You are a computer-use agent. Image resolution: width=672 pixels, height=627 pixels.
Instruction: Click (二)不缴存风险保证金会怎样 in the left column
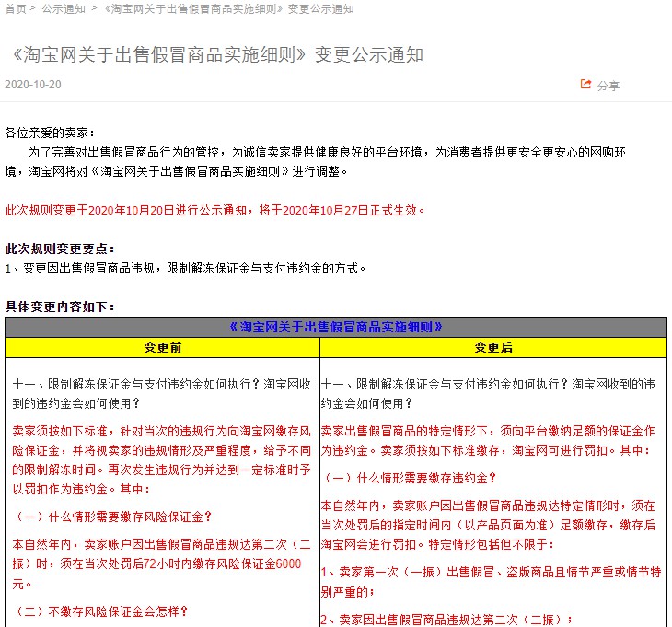point(100,611)
